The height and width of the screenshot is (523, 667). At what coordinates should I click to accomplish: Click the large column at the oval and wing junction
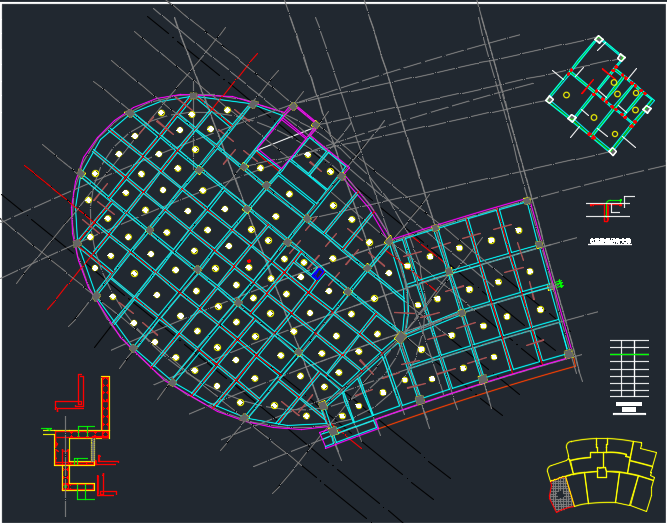tap(400, 337)
